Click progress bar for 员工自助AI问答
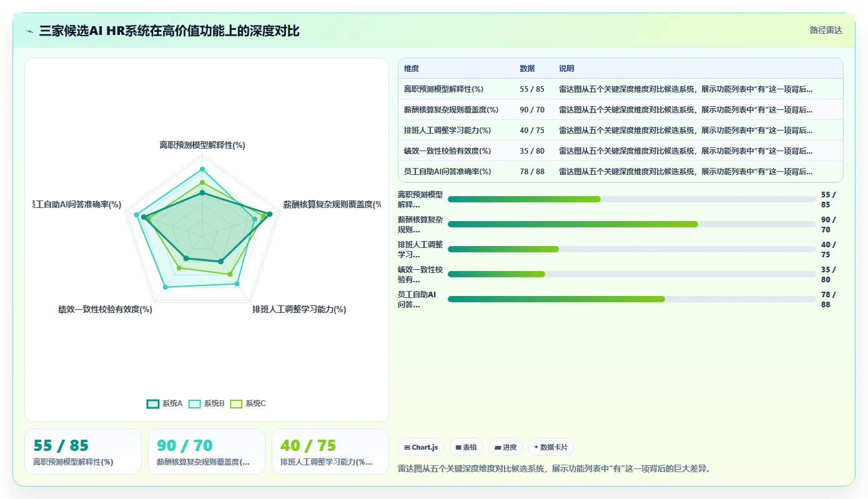 pyautogui.click(x=632, y=299)
